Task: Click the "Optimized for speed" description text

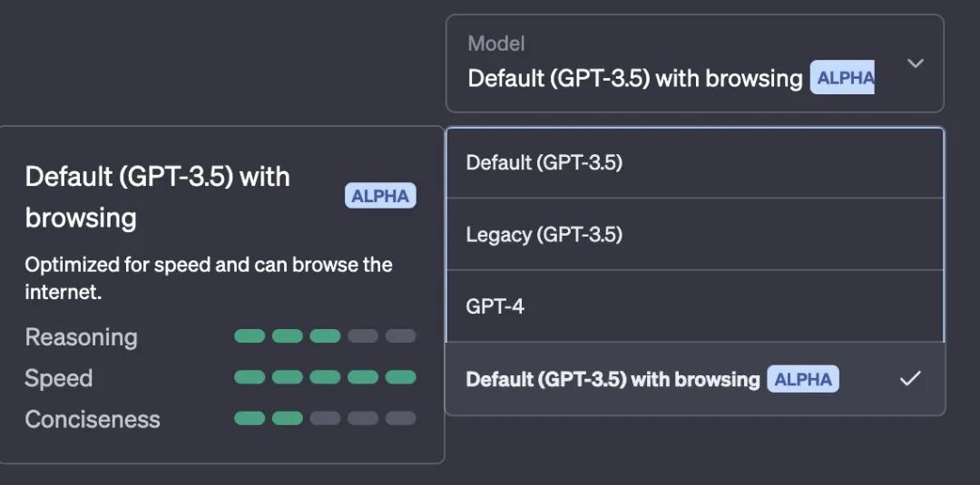Action: (x=208, y=277)
